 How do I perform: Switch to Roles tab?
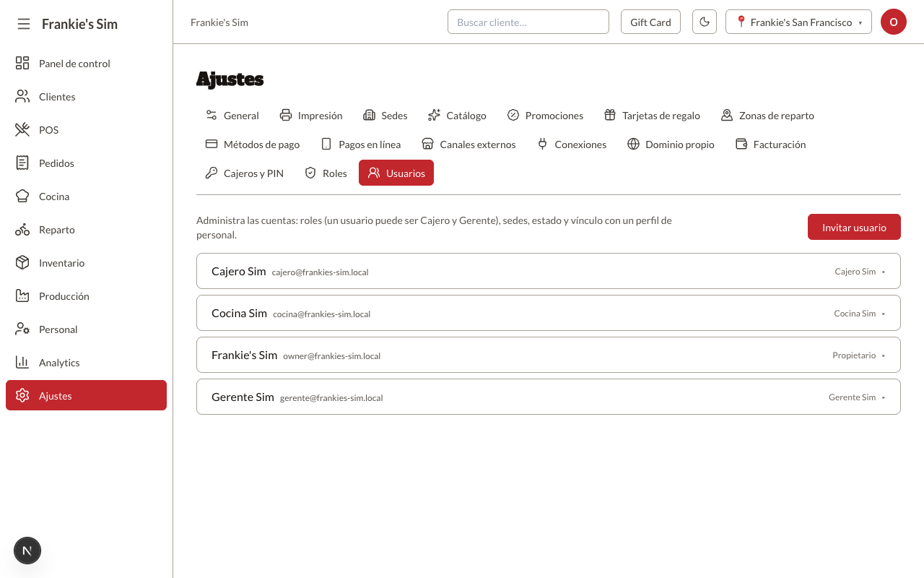point(326,173)
